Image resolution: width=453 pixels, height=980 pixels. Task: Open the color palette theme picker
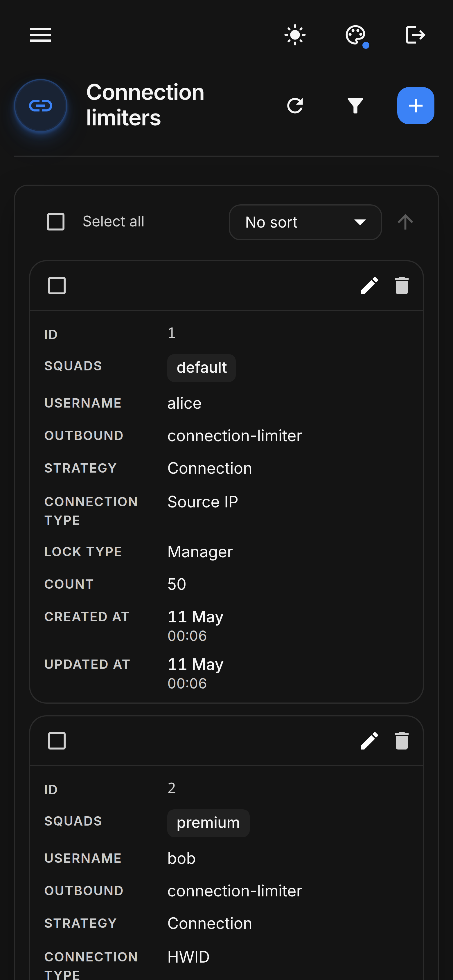(x=355, y=35)
